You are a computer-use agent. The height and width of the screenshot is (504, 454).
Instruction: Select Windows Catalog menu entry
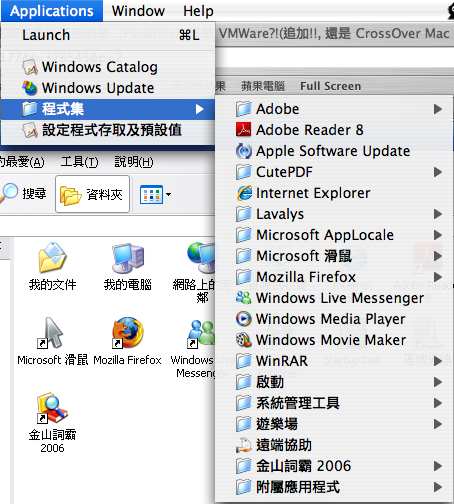[x=108, y=67]
